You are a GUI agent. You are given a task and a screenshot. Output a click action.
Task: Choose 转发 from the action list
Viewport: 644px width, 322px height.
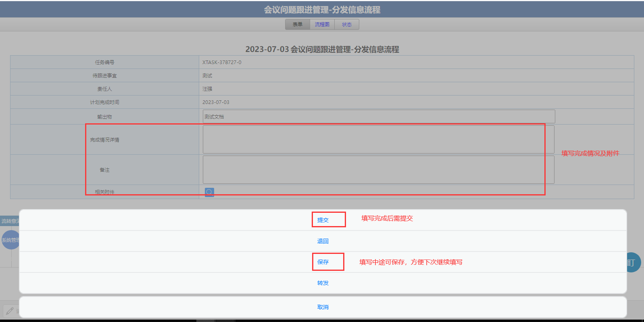(323, 283)
